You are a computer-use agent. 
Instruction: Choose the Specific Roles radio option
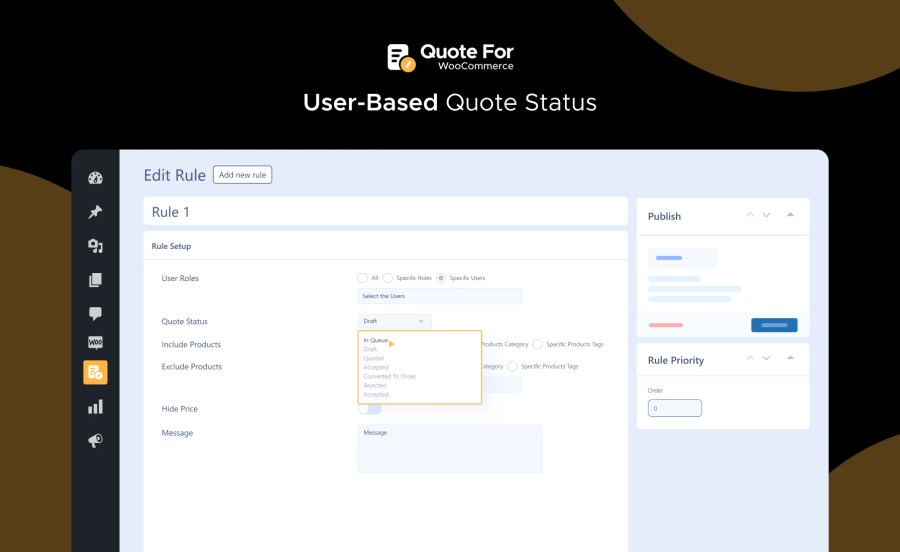click(388, 278)
